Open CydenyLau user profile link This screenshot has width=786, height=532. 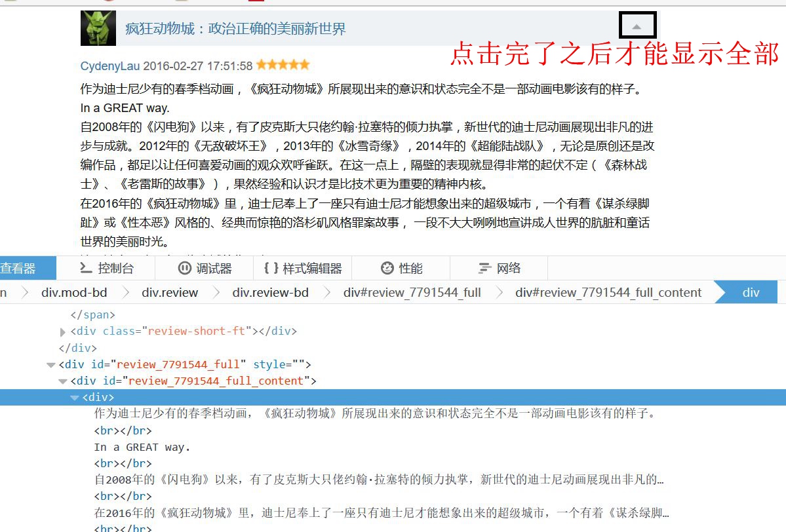point(109,66)
